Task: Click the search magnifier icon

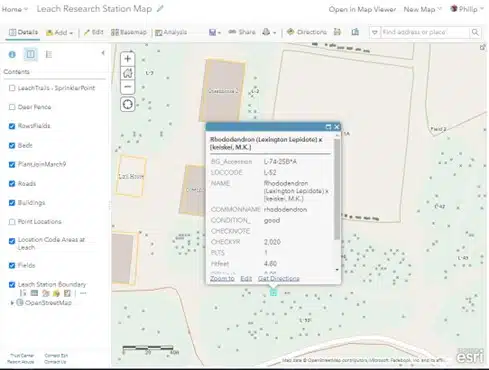Action: coord(475,32)
